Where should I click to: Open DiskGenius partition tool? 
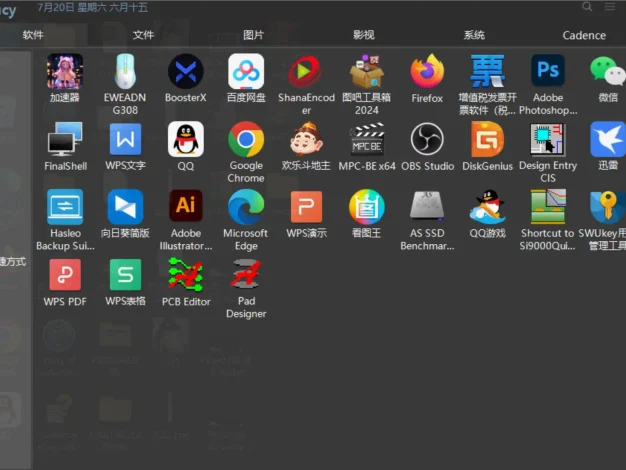pos(487,139)
